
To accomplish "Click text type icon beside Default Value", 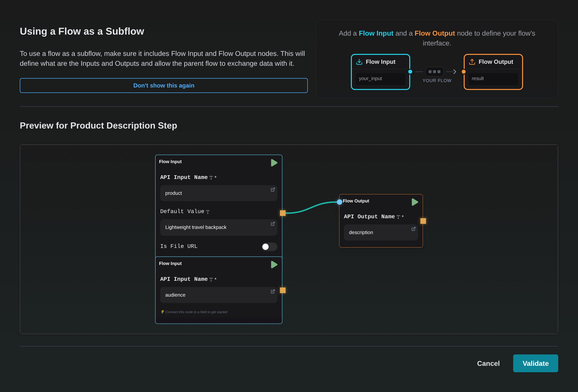I will (x=208, y=212).
